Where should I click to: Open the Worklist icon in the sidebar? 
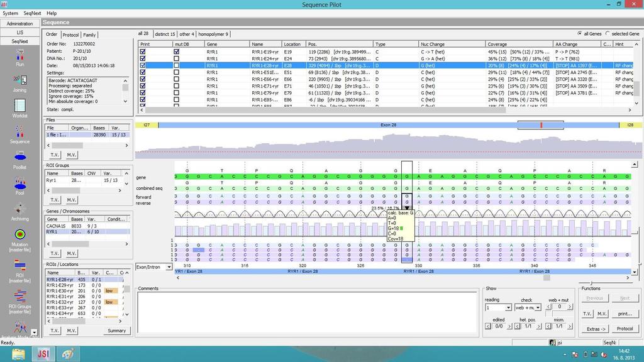(x=19, y=106)
